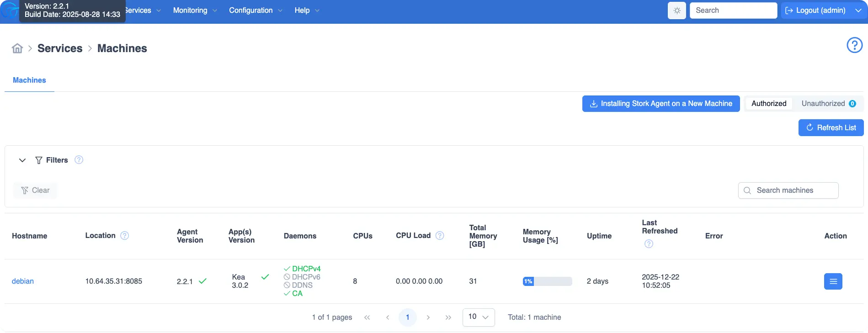Select the Authorized machines toggle
Screen dimensions: 868x333
769,104
